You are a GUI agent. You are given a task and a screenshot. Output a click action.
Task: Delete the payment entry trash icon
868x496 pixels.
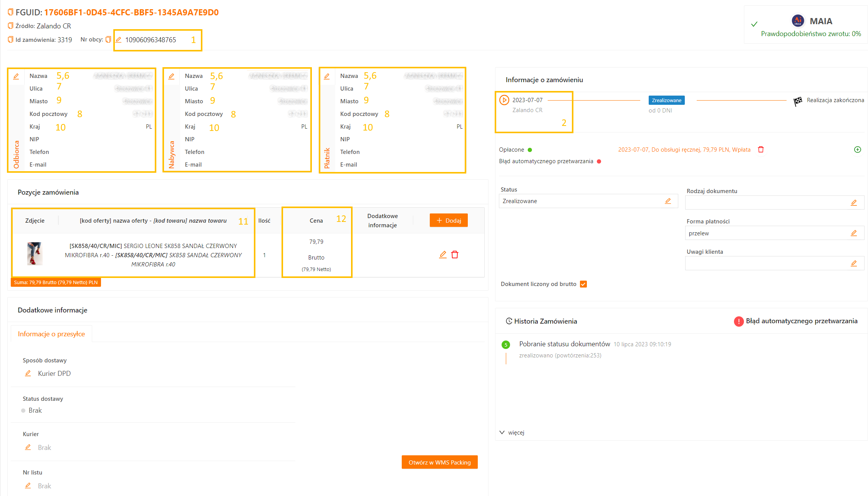tap(761, 149)
